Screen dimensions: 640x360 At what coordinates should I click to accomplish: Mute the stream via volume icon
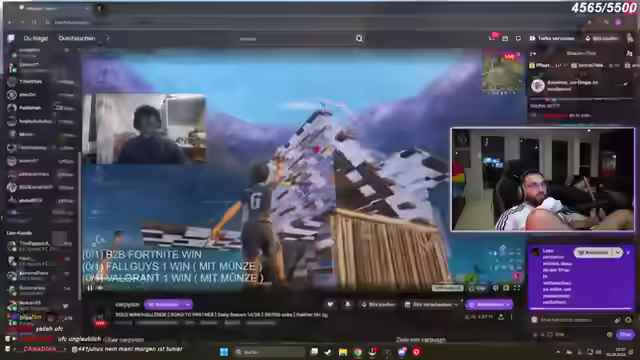pyautogui.click(x=100, y=288)
